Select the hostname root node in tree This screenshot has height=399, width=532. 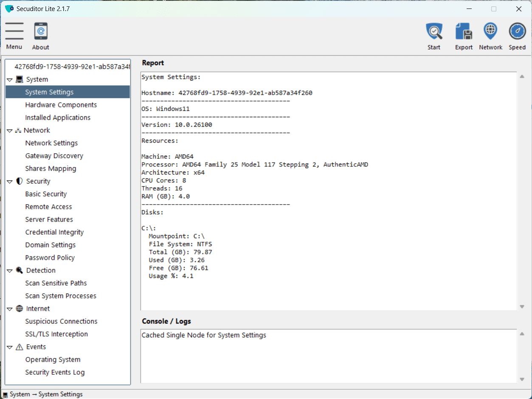coord(72,67)
